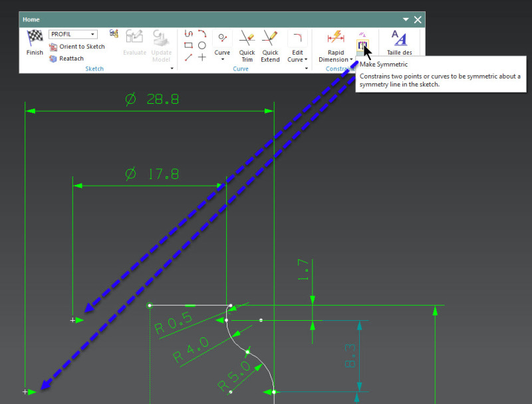The height and width of the screenshot is (404, 532).
Task: Select the R 4.0 radius dimension
Action: coord(191,350)
